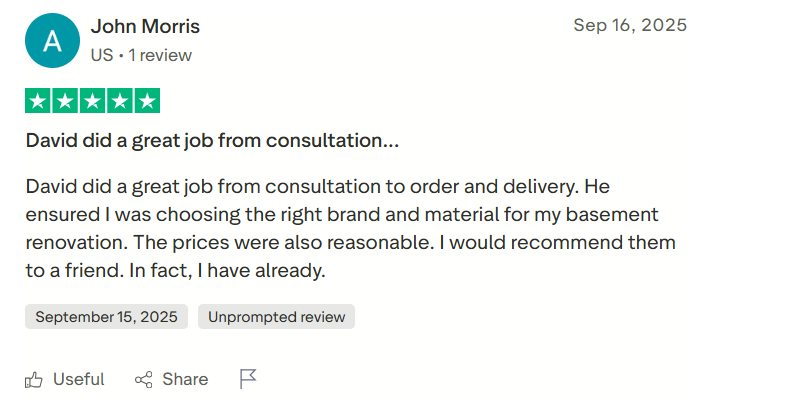Click the 'US' country label
Viewport: 792px width, 400px height.
tap(101, 55)
